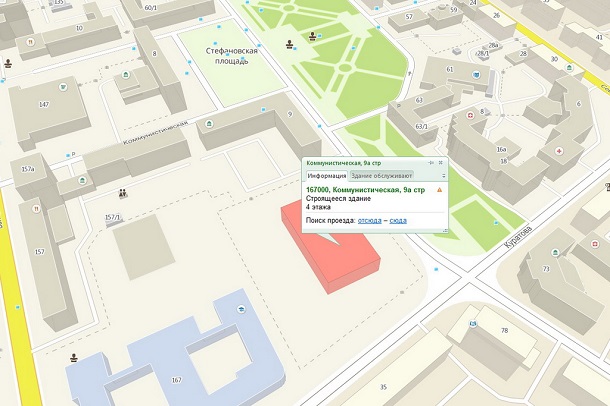Click the education icon on building 167
Viewport: 610px width, 406px height.
click(240, 311)
